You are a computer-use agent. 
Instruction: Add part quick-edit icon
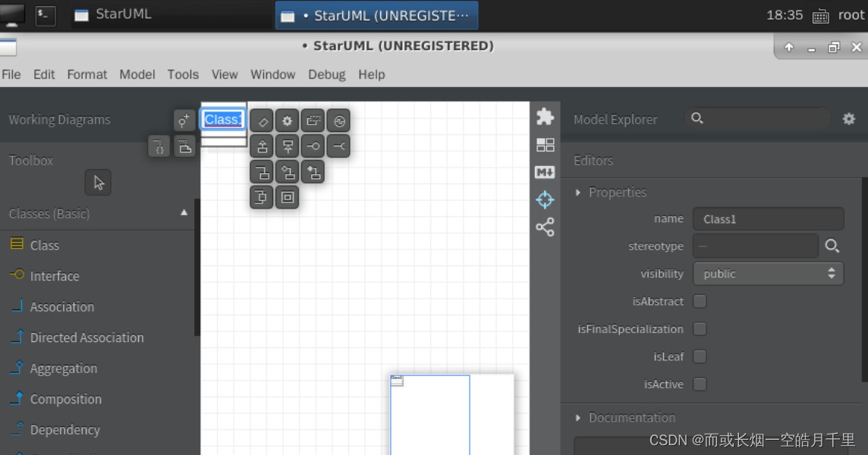[x=288, y=198]
